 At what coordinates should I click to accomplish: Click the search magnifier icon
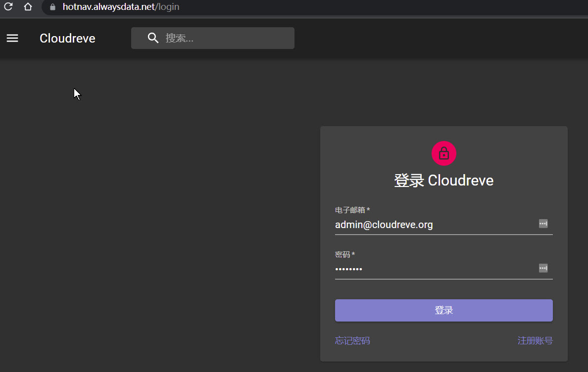[152, 38]
